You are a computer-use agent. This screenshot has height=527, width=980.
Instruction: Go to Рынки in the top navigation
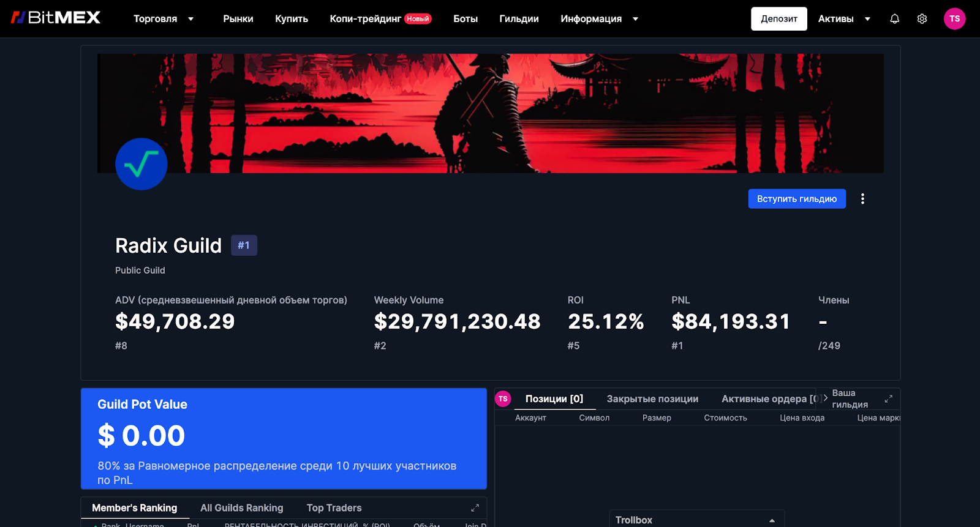pos(238,19)
